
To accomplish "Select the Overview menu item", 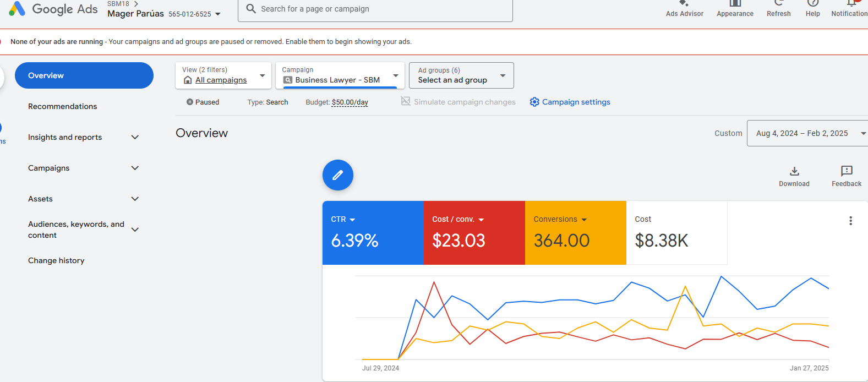I will (84, 75).
